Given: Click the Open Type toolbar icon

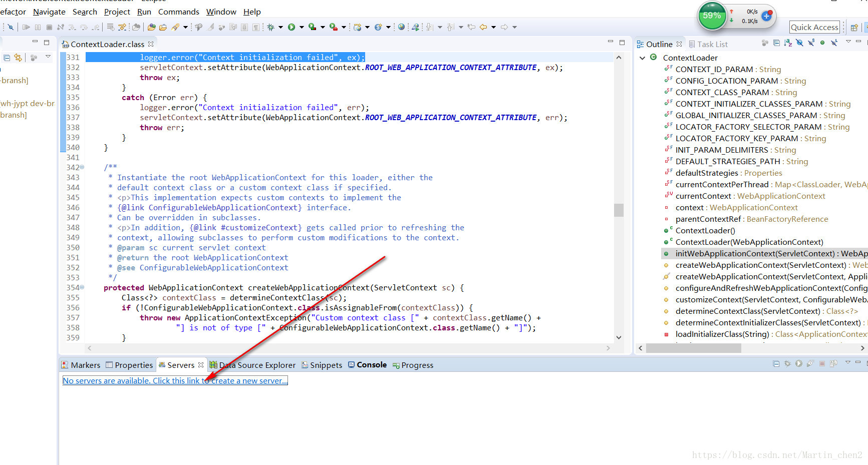Looking at the screenshot, I should point(151,27).
